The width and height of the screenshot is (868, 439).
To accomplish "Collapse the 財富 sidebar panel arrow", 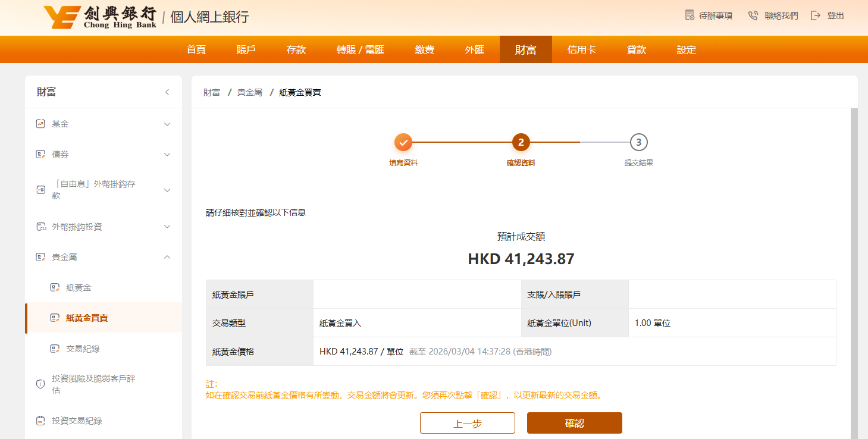I will [x=167, y=92].
